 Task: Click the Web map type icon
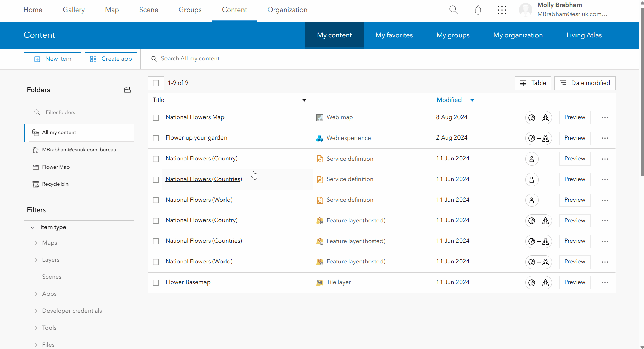[x=319, y=118]
